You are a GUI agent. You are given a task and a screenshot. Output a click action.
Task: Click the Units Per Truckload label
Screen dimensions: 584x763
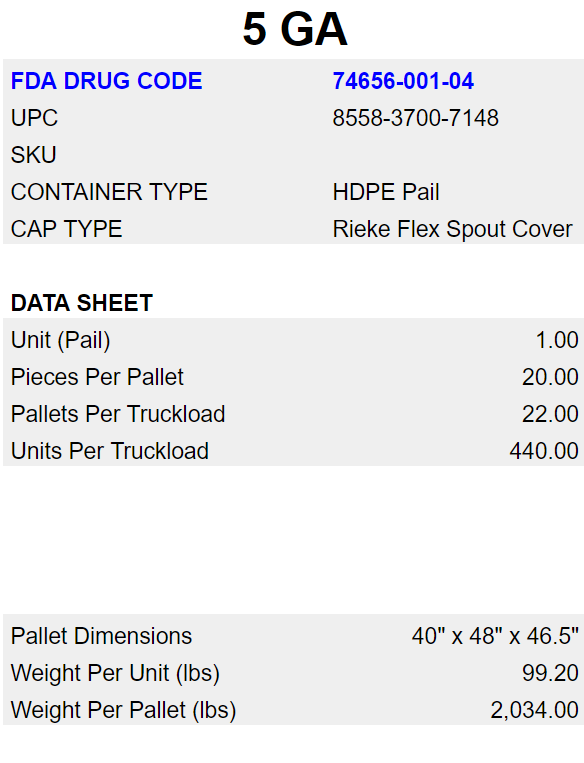(110, 451)
